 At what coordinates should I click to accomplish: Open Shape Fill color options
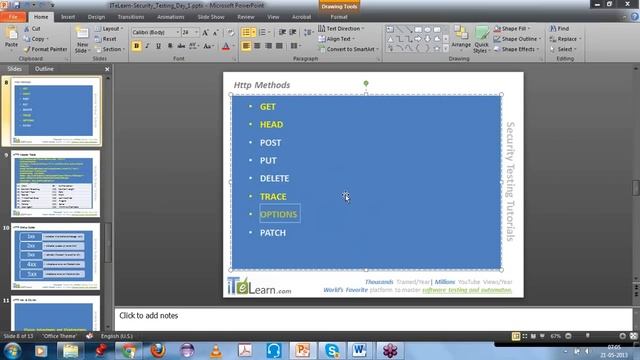coord(512,29)
